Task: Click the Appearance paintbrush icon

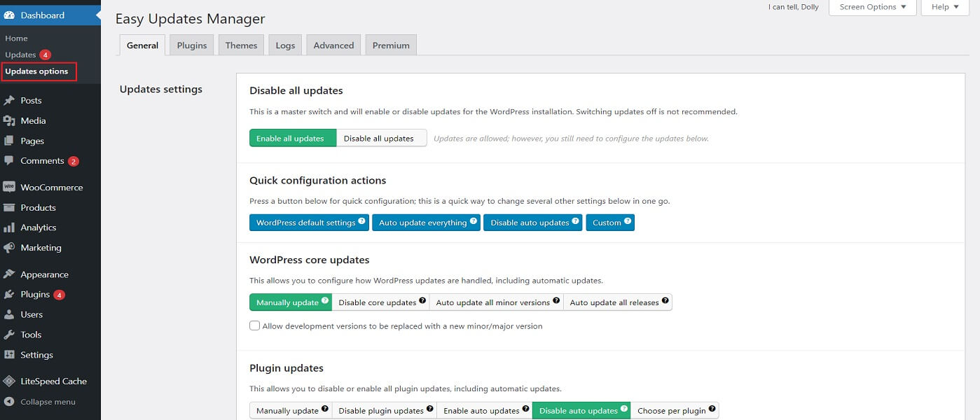Action: click(x=9, y=274)
